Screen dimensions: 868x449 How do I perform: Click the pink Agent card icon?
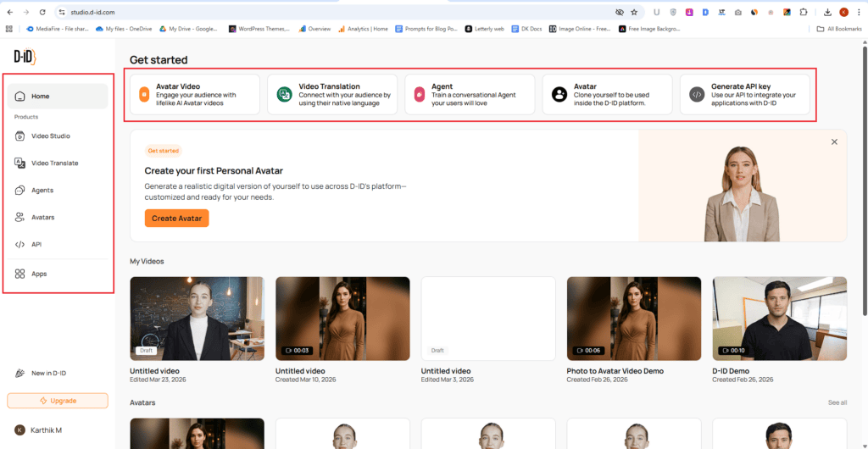click(420, 95)
